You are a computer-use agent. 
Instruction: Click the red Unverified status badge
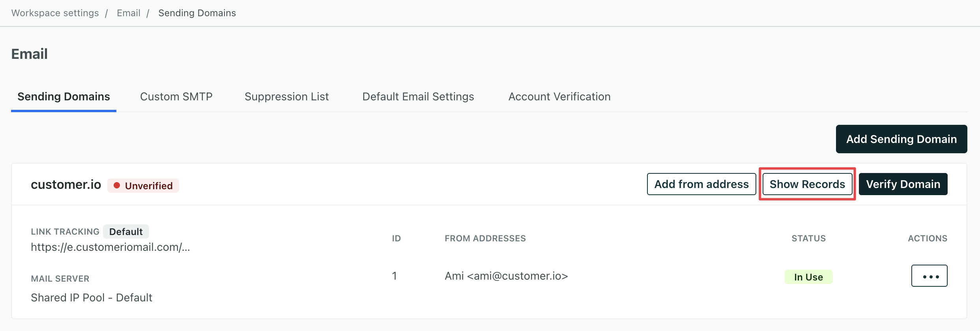coord(143,186)
